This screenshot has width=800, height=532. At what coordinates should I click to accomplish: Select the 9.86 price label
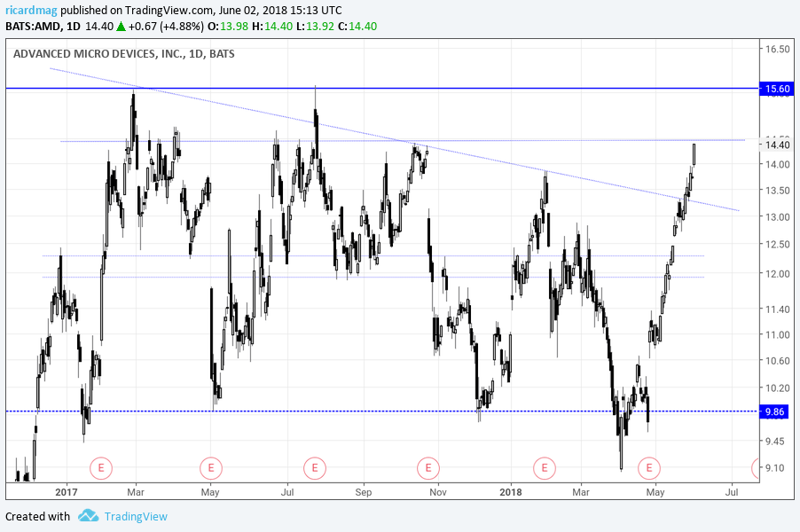(774, 411)
